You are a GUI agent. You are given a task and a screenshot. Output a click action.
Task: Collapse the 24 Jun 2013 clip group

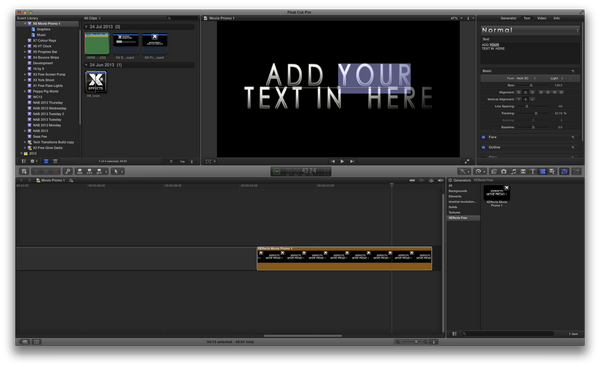86,65
